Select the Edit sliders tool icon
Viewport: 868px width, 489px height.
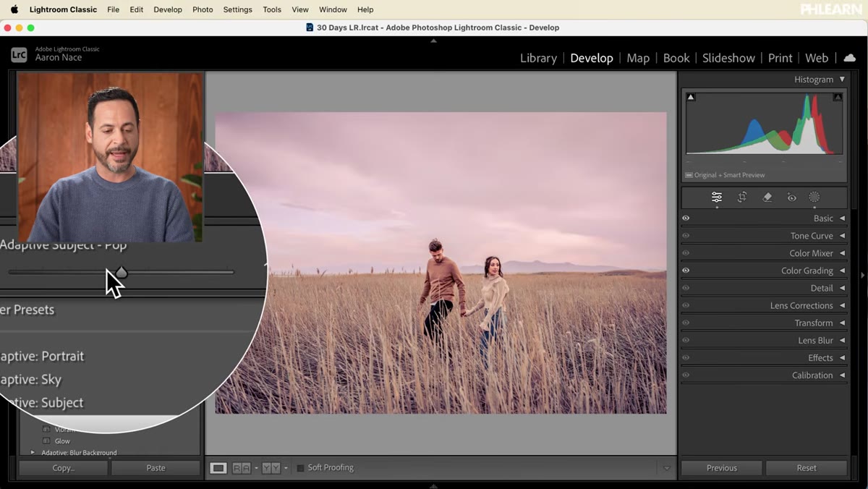[717, 197]
